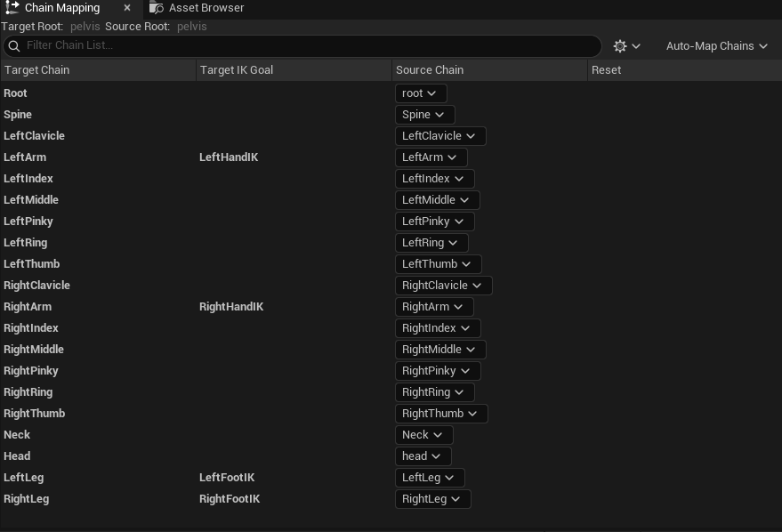
Task: Expand the Spine source chain dropdown
Action: click(424, 115)
